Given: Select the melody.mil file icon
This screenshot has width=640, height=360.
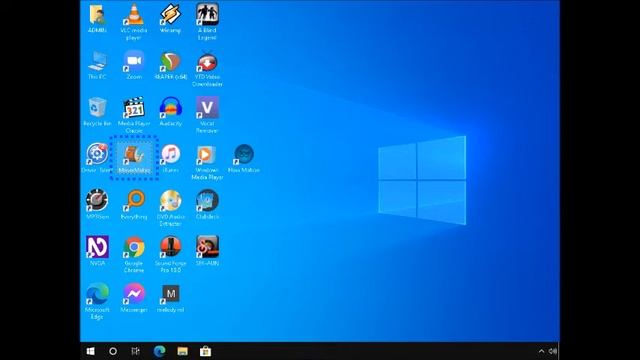Looking at the screenshot, I should click(171, 294).
